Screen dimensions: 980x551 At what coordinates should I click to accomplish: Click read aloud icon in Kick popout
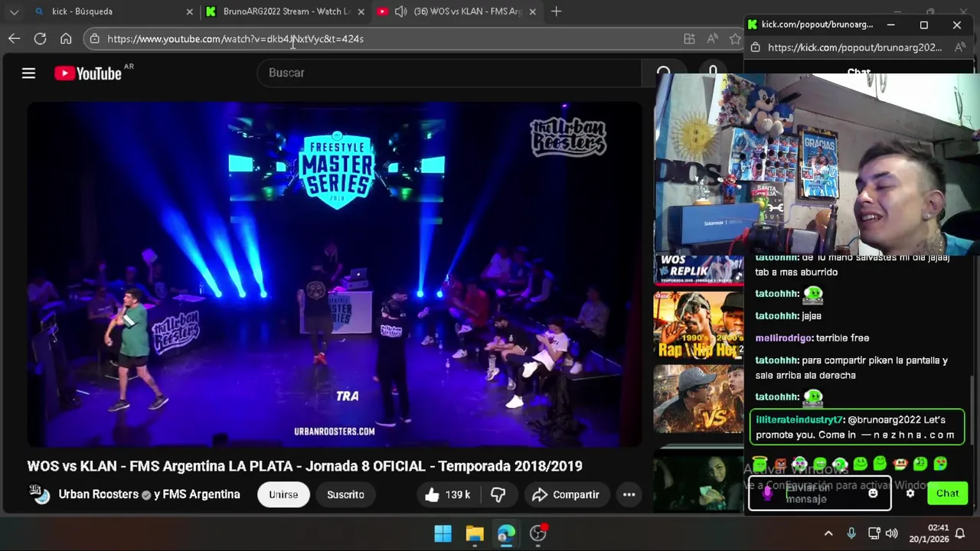coord(960,47)
